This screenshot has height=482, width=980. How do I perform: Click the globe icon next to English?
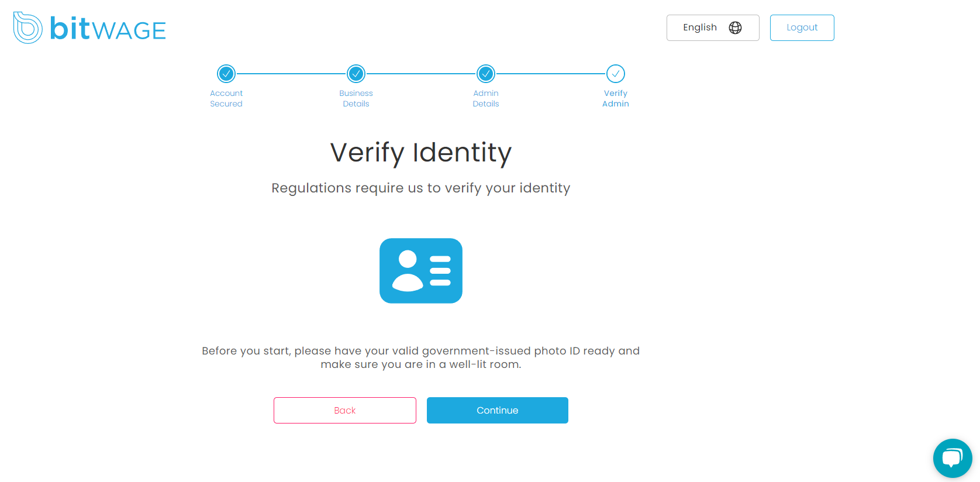point(735,27)
